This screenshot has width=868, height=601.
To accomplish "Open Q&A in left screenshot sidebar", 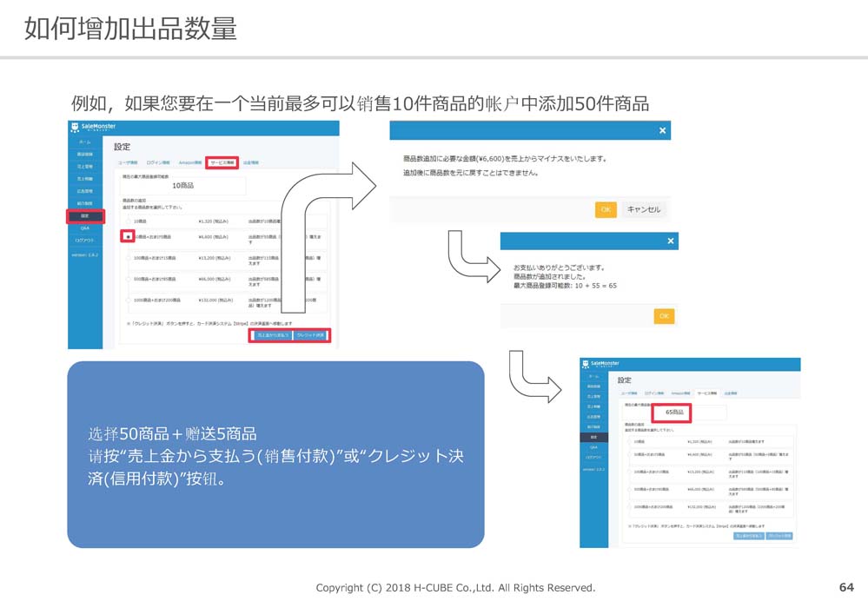I will [x=84, y=228].
